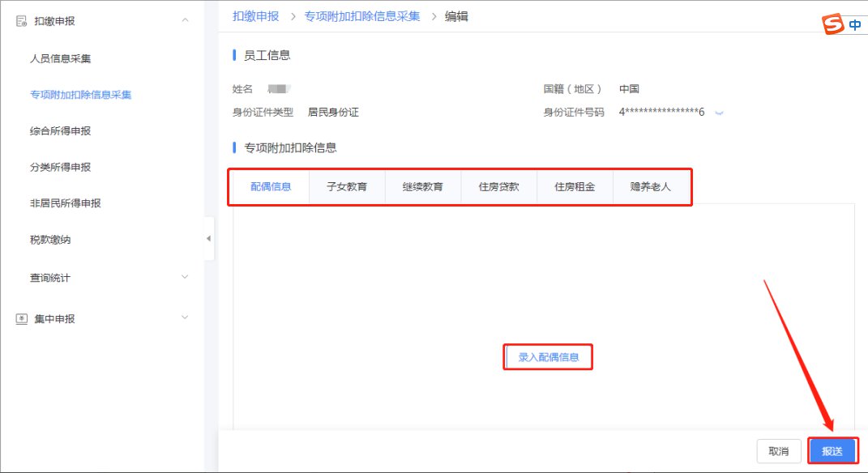The image size is (868, 473).
Task: Click the 录入配偶信息 link
Action: [x=548, y=356]
